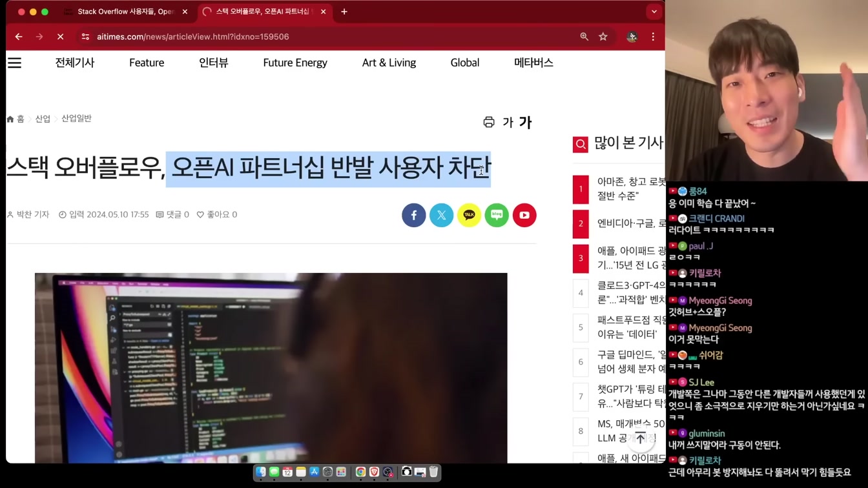
Task: Bookmark this page with the star icon
Action: pyautogui.click(x=603, y=37)
